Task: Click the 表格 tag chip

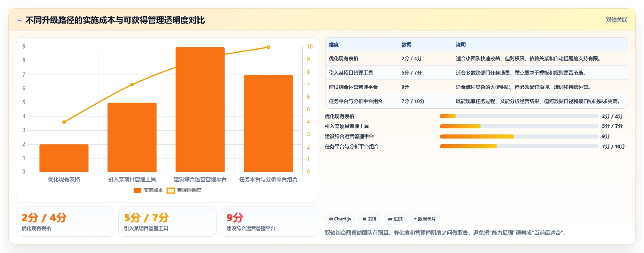Action: 369,219
